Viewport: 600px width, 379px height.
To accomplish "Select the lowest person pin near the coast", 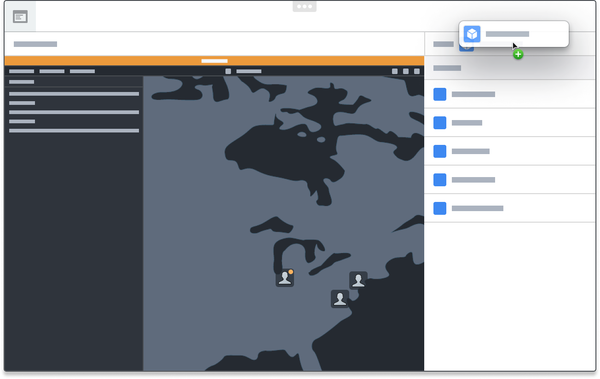I will click(340, 299).
